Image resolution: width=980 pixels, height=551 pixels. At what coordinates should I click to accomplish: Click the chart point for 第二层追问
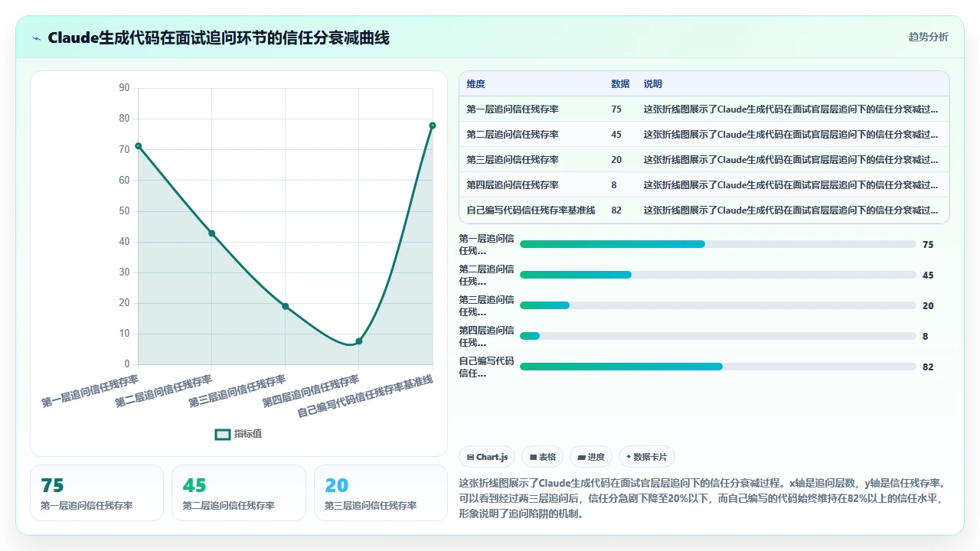point(212,233)
